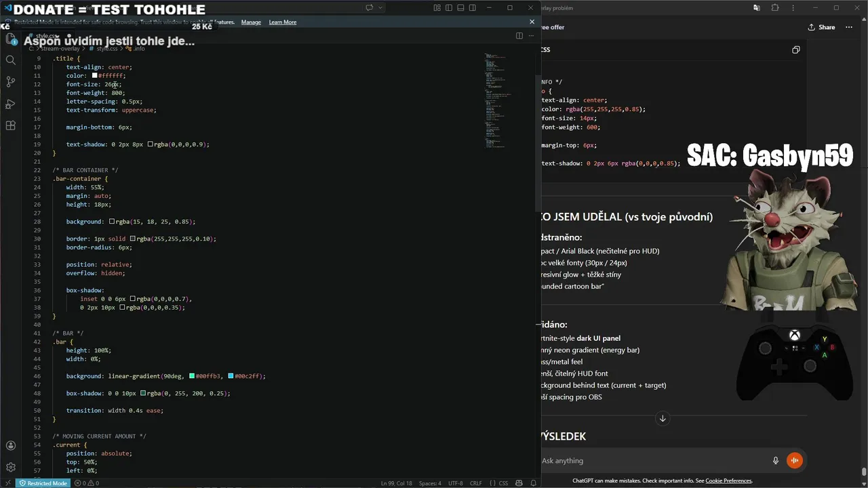Screen dimensions: 868x488
Task: Change the UTF-8 encoding in status bar
Action: (455, 483)
